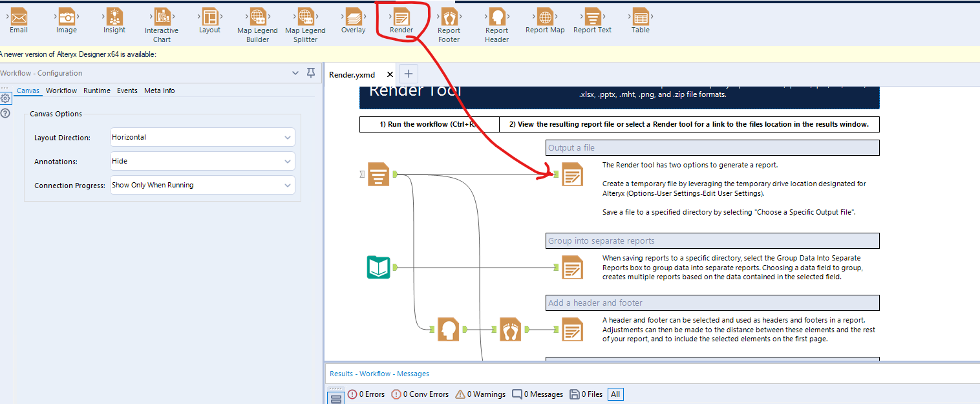Image resolution: width=980 pixels, height=404 pixels.
Task: Pin the Workflow Configuration panel
Action: [311, 72]
